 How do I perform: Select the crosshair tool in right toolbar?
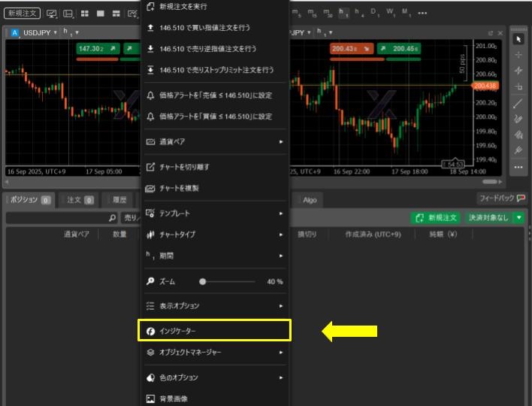[518, 55]
